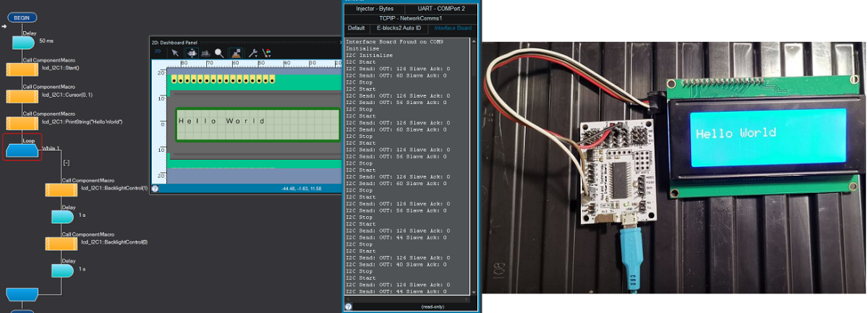
Task: Select the second 1 s Delay icon in loop
Action: [x=62, y=270]
